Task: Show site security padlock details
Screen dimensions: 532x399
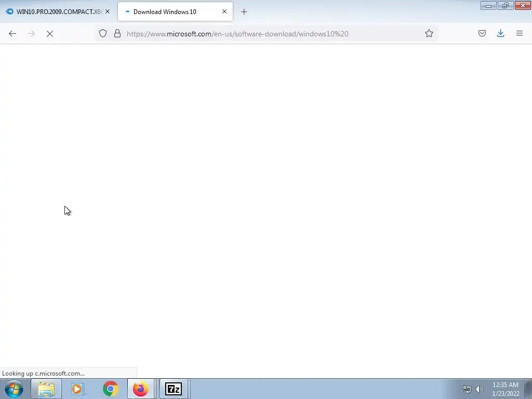Action: click(117, 33)
